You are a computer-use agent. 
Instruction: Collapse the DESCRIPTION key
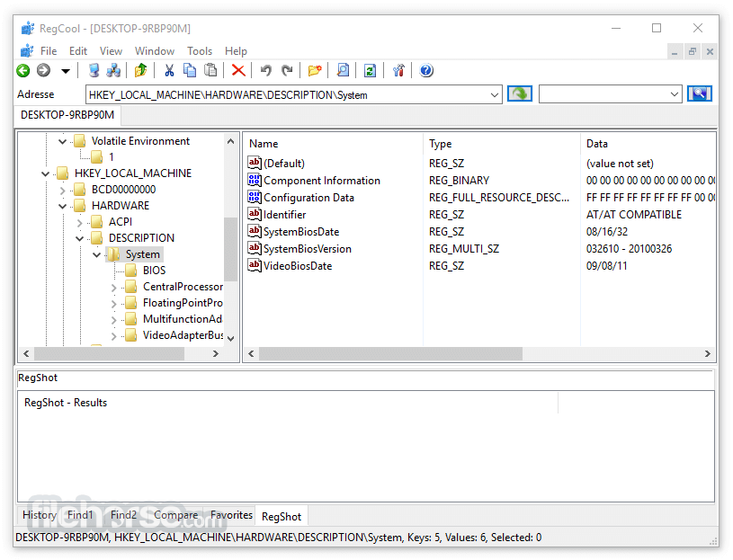pos(79,239)
